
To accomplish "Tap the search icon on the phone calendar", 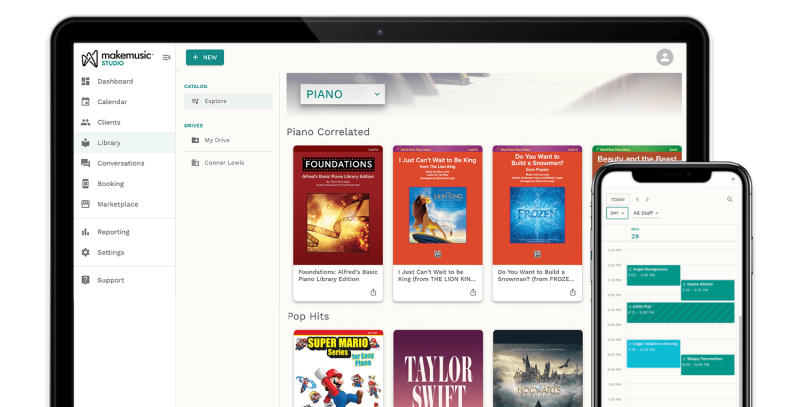I will pyautogui.click(x=730, y=199).
